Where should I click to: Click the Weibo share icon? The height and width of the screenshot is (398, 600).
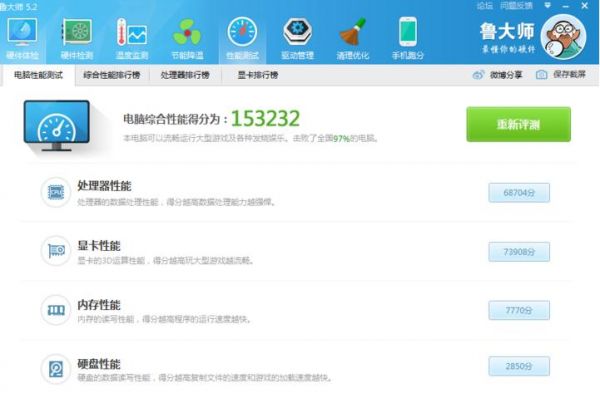coord(478,75)
